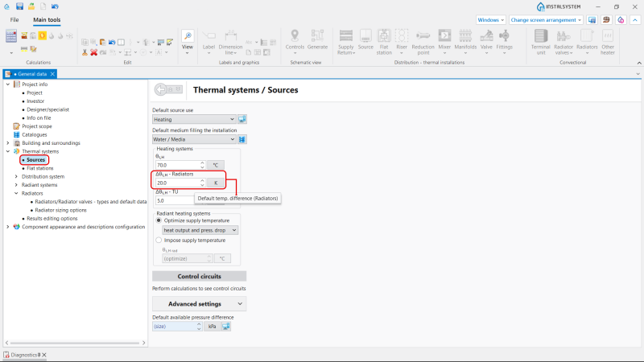Screen dimensions: 644x362
Task: Open the Diagnostics panel tab
Action: pos(25,355)
